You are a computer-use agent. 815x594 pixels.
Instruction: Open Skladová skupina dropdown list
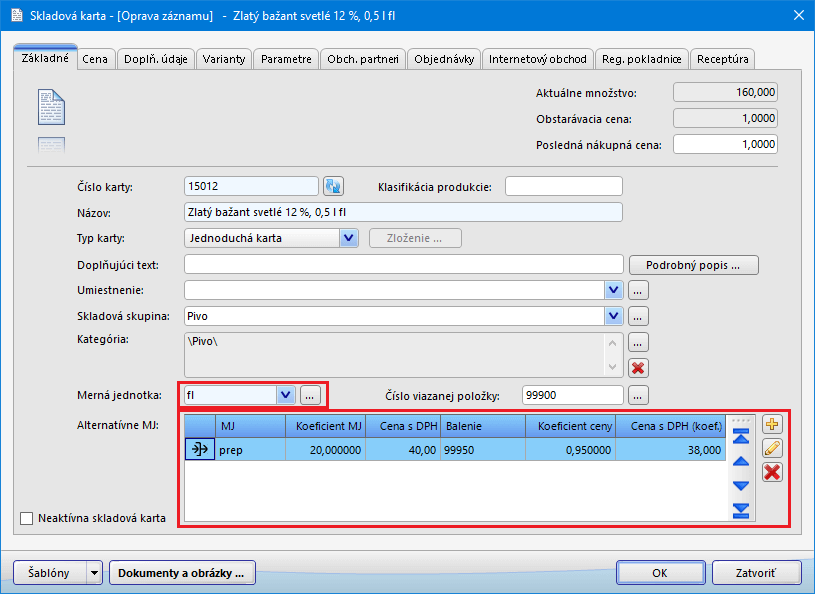(614, 316)
